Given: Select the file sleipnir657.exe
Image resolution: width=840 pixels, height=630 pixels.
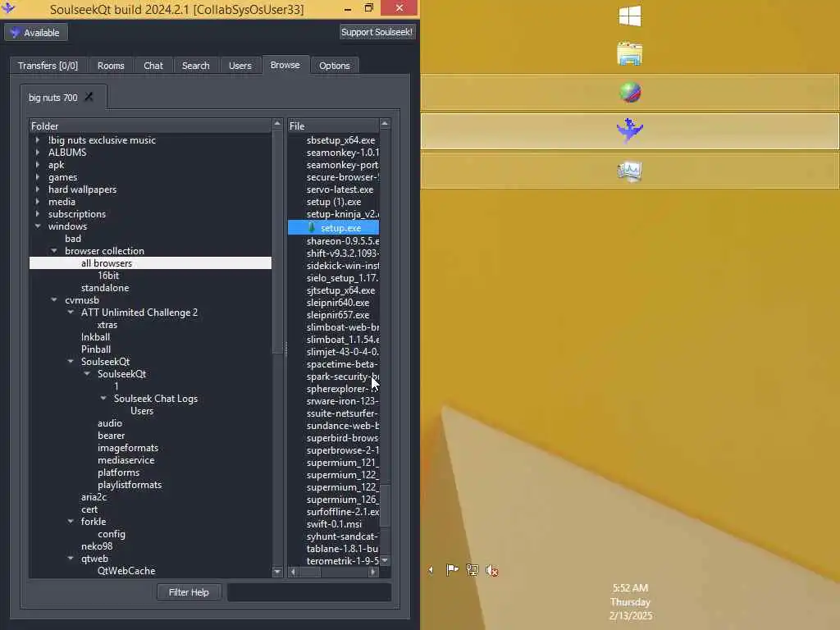Looking at the screenshot, I should pos(337,315).
